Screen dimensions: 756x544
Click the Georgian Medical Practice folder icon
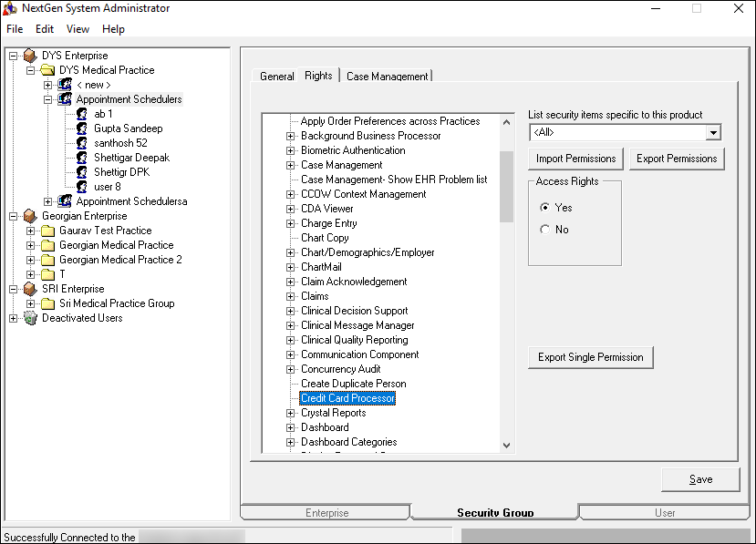47,245
